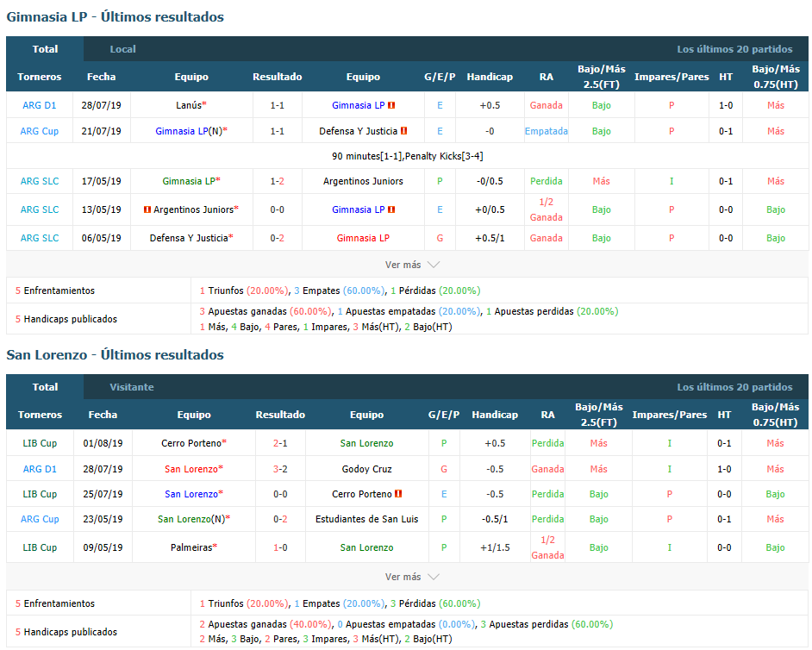Click San Lorenzo(N) on 23/05/19 row

click(191, 519)
